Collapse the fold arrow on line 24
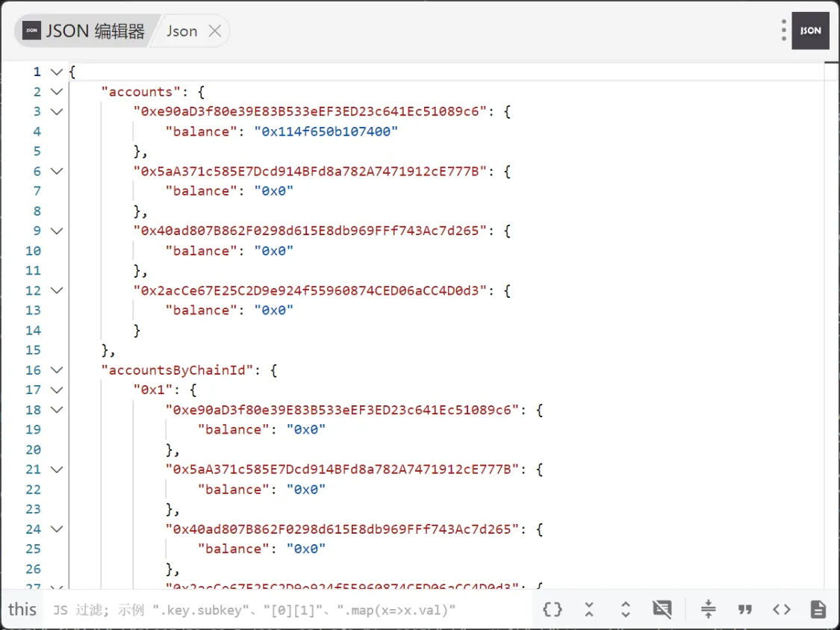 (56, 529)
